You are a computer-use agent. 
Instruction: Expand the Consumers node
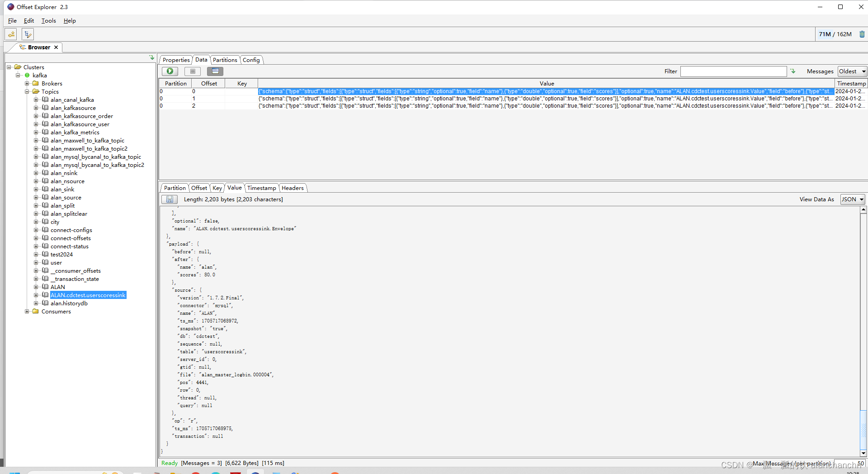click(x=27, y=312)
